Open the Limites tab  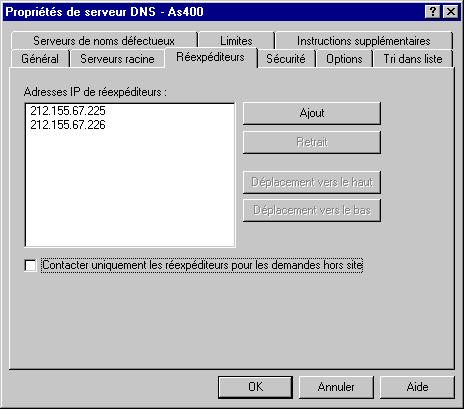tap(236, 41)
